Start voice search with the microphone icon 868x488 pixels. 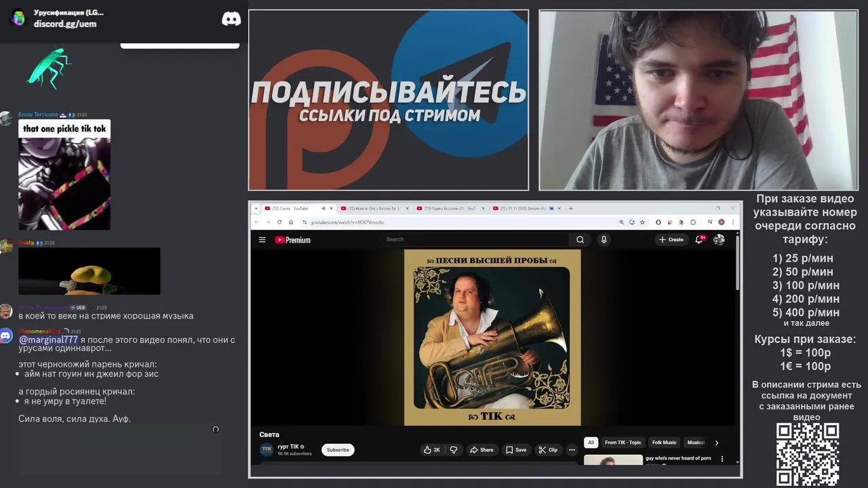[604, 239]
